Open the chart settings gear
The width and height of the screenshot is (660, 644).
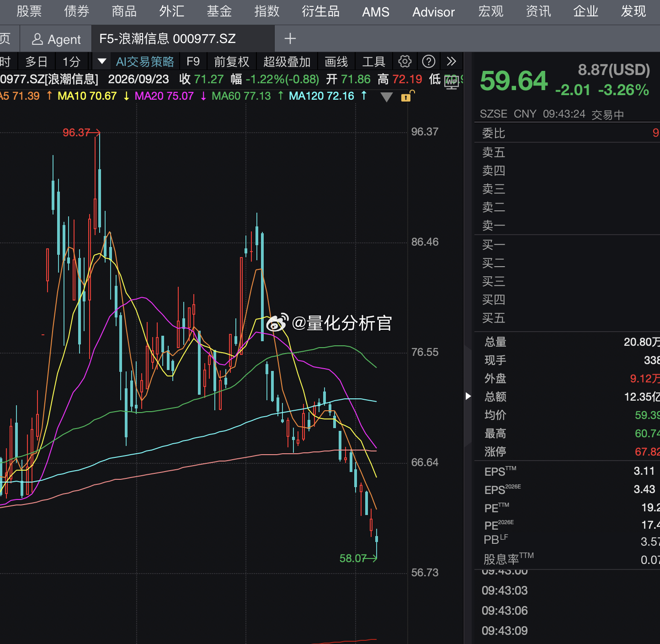pos(405,61)
